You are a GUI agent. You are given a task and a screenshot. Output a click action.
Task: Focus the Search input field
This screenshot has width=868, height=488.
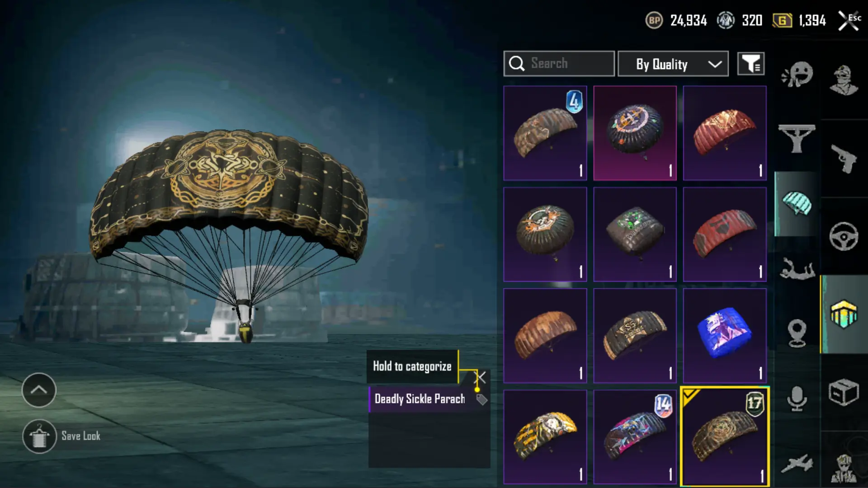(x=559, y=64)
